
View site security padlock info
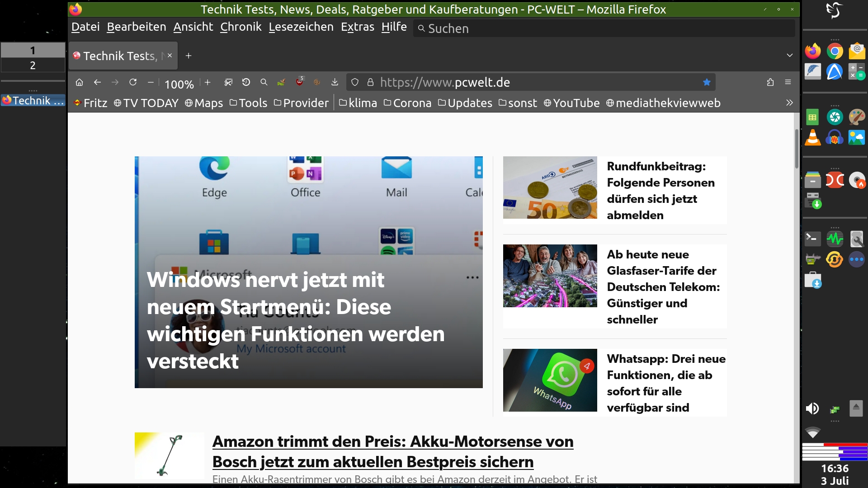coord(370,82)
